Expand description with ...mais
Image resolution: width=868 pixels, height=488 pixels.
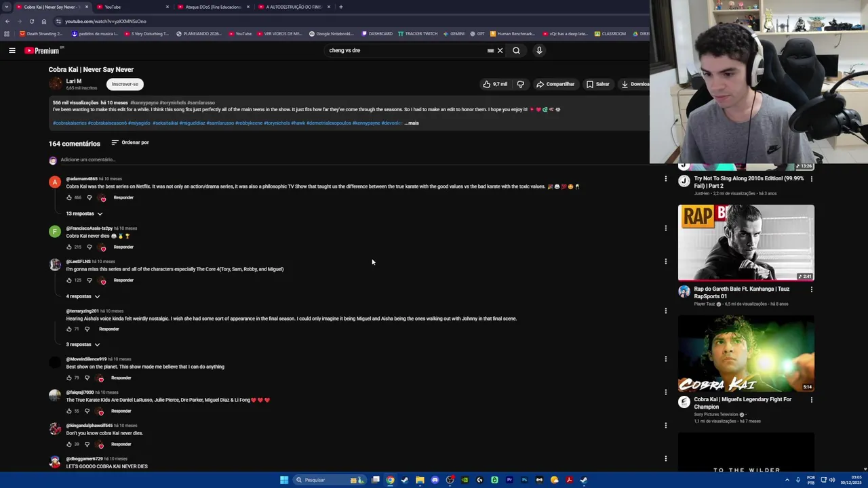click(x=412, y=123)
